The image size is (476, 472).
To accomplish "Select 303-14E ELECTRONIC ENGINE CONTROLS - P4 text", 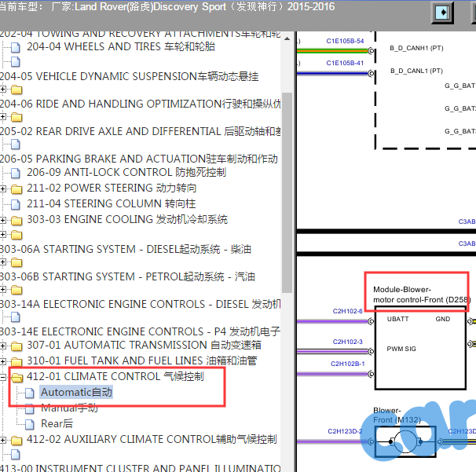I will pos(140,331).
